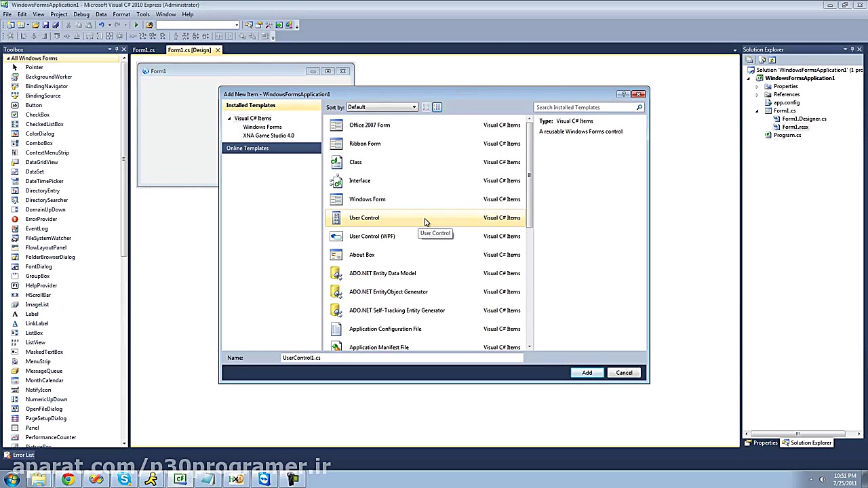Select the Office 2007 Form template icon
Image resolution: width=868 pixels, height=488 pixels.
(336, 125)
